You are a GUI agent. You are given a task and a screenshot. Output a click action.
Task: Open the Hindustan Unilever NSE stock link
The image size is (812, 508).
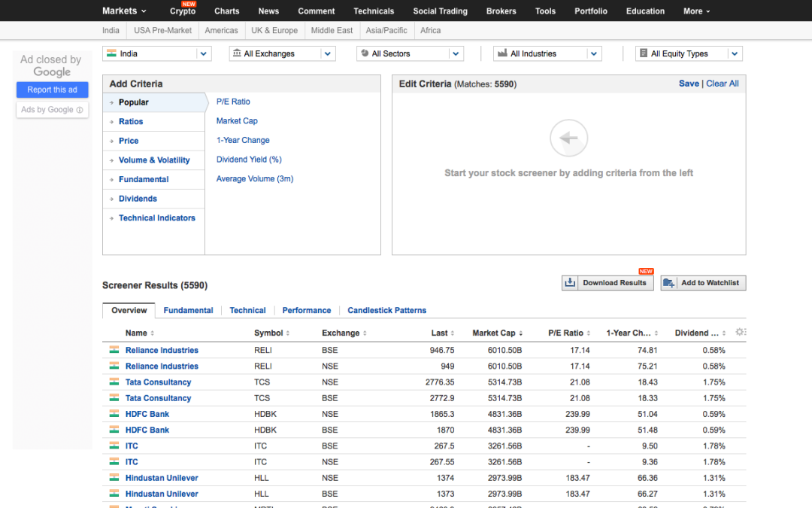coord(162,478)
